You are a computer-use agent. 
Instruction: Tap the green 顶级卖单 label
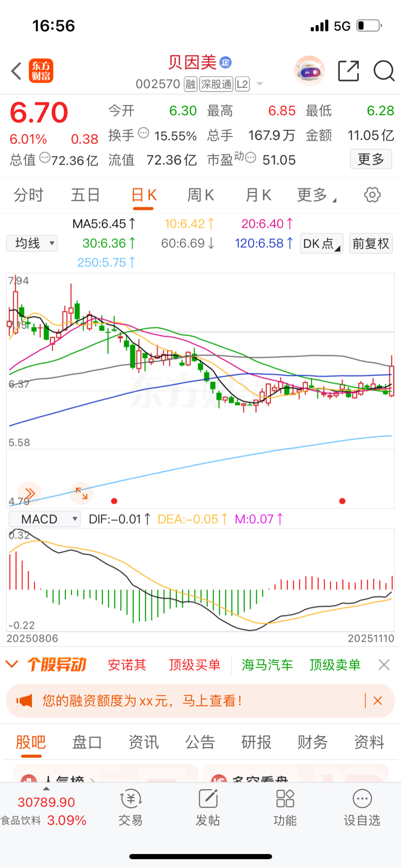(335, 665)
